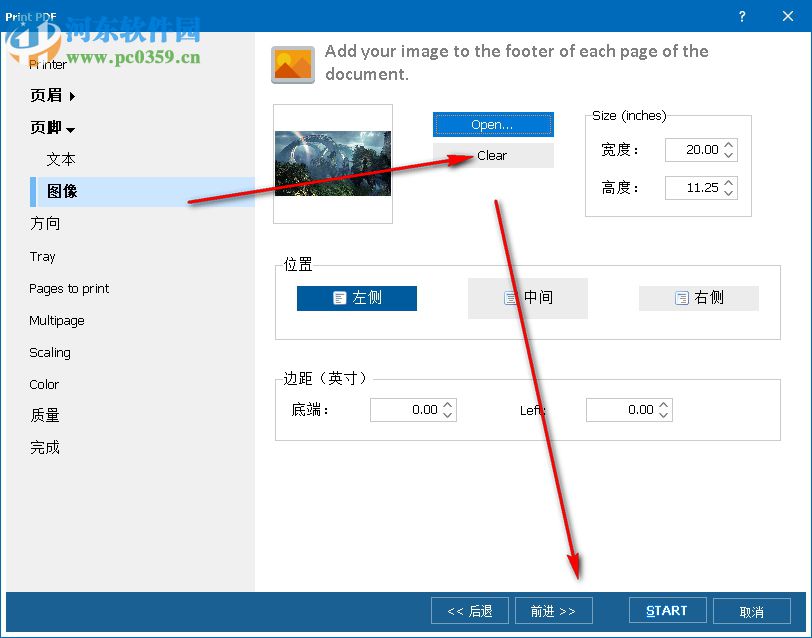Open Help via the question mark icon
The height and width of the screenshot is (638, 812).
[x=741, y=16]
